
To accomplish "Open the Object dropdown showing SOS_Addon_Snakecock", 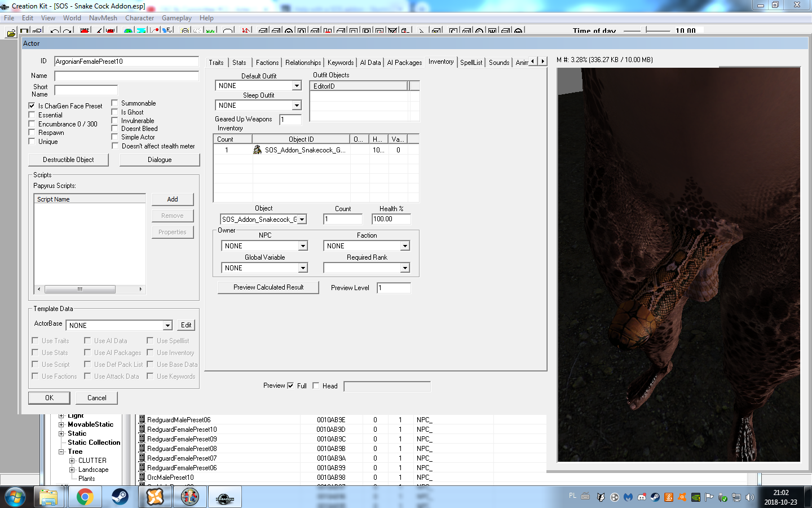I will tap(302, 220).
